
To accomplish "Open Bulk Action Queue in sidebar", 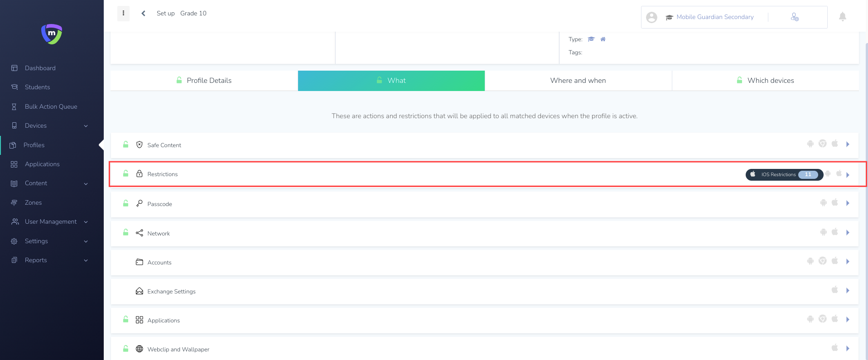I will click(x=51, y=106).
